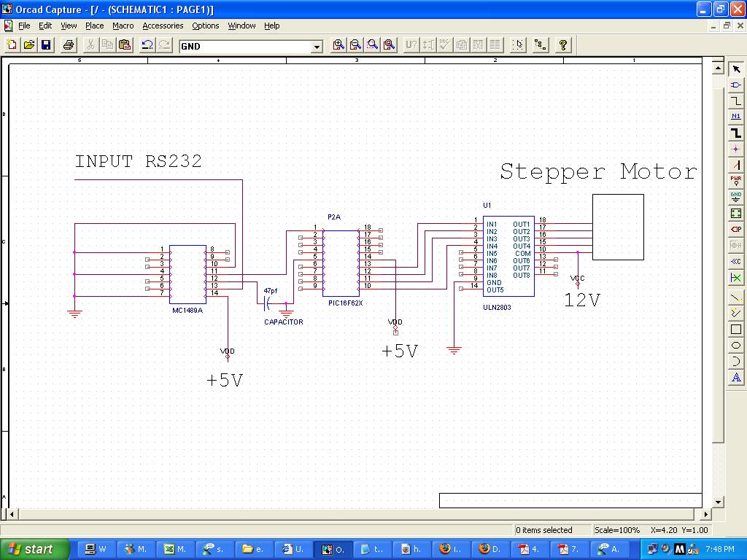Open the Place menu
747x560 pixels.
click(94, 26)
